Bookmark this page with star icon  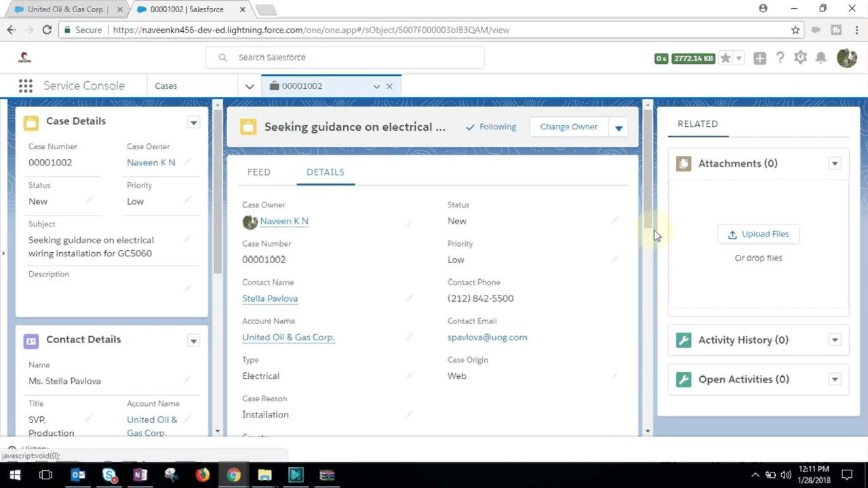pos(795,30)
